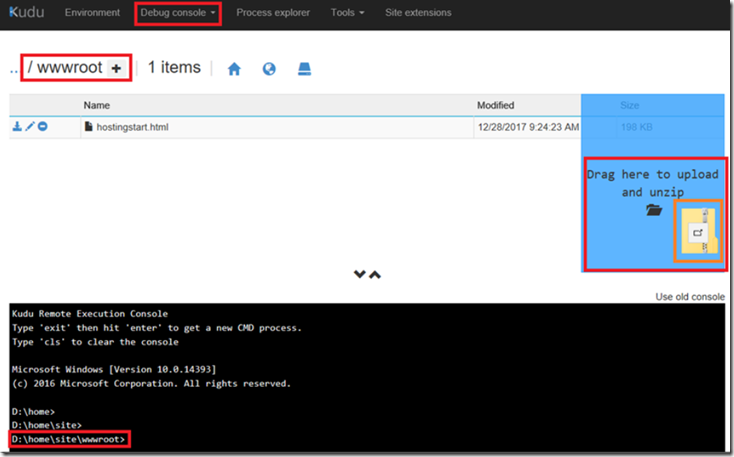734x457 pixels.
Task: Click the Drag here to upload and unzip text
Action: click(x=653, y=183)
